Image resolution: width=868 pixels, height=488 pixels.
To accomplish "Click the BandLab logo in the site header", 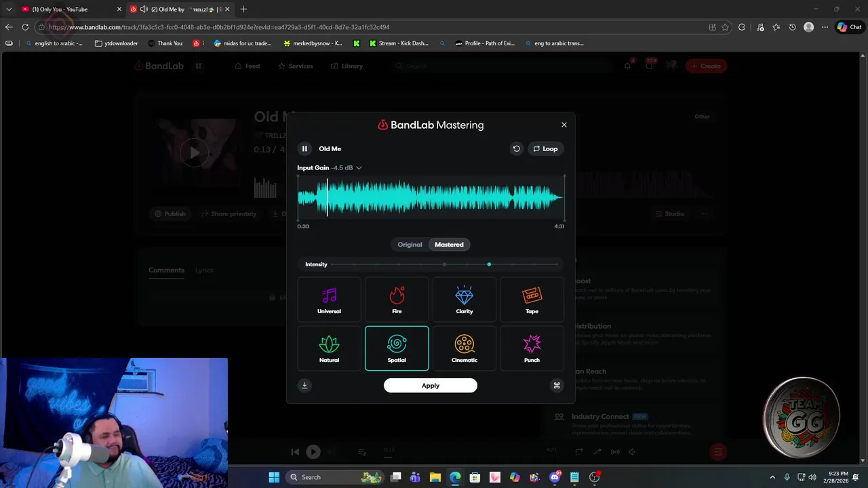I will (x=159, y=66).
